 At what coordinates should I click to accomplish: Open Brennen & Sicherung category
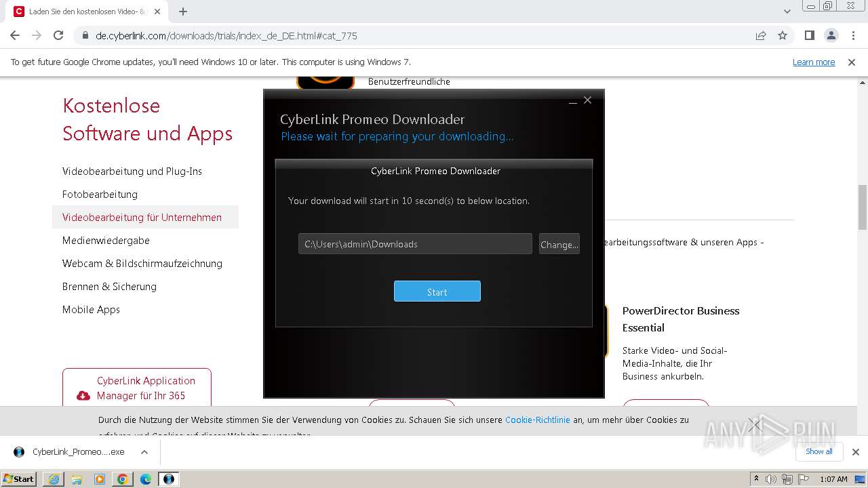109,286
